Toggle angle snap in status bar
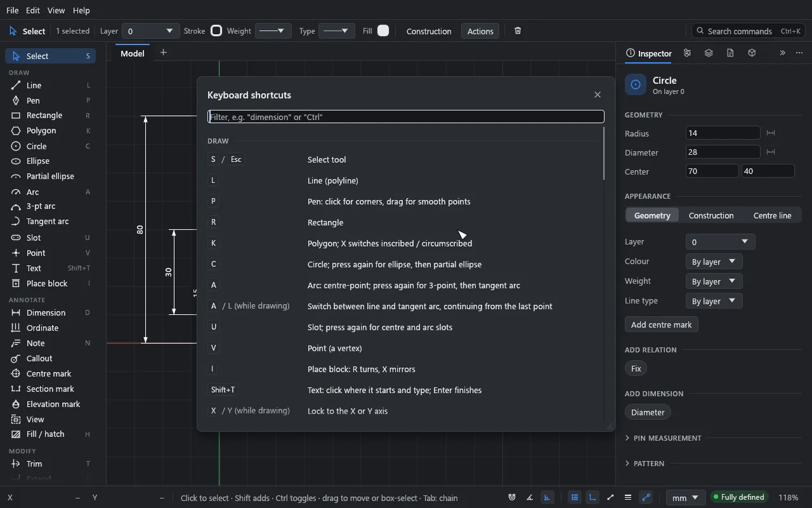Screen dimensions: 812x508 point(530,498)
